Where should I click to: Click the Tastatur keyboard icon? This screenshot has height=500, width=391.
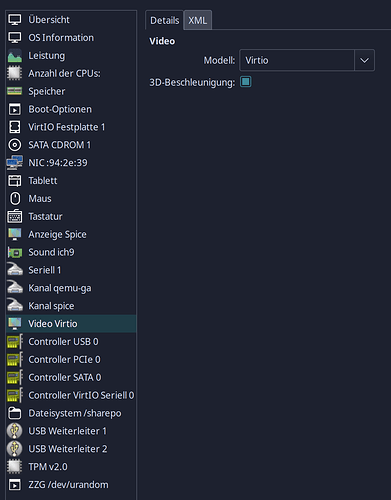click(15, 217)
